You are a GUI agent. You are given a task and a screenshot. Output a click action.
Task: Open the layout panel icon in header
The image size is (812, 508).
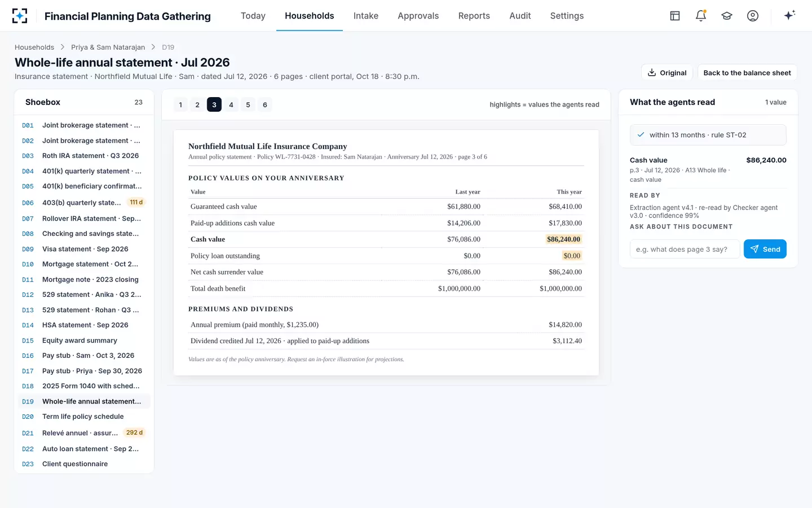pyautogui.click(x=675, y=16)
